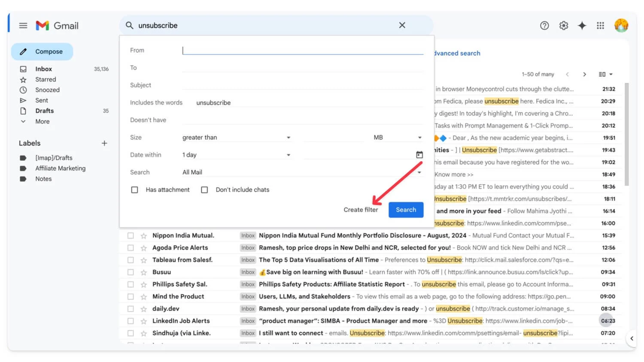Open the main menu hamburger icon

tap(23, 26)
